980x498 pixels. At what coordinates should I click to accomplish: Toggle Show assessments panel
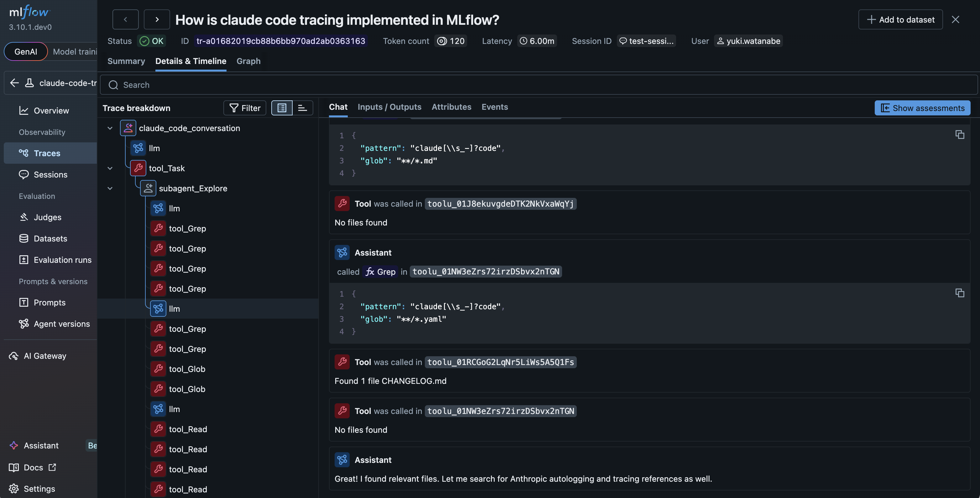pyautogui.click(x=922, y=108)
